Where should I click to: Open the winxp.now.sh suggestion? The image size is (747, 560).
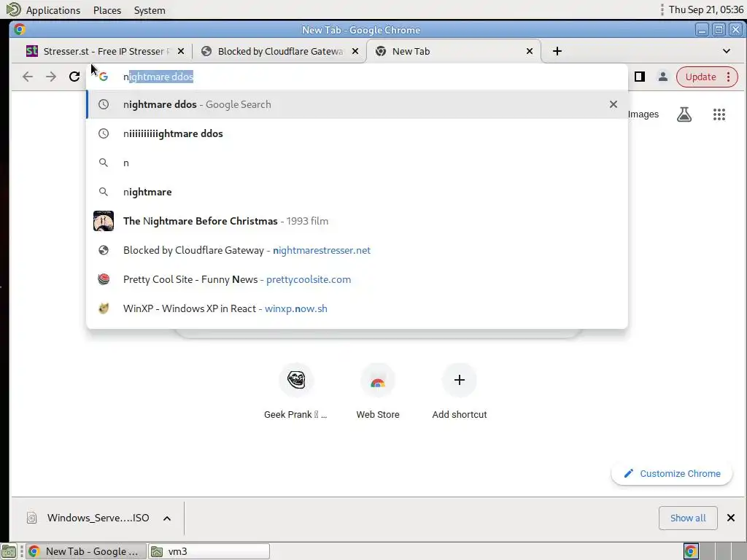point(357,308)
